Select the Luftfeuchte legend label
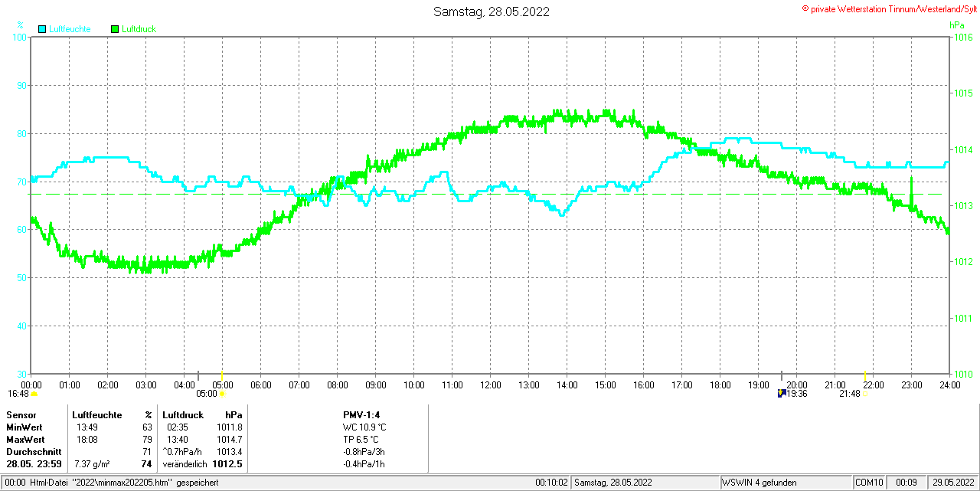The image size is (980, 491). [x=70, y=29]
